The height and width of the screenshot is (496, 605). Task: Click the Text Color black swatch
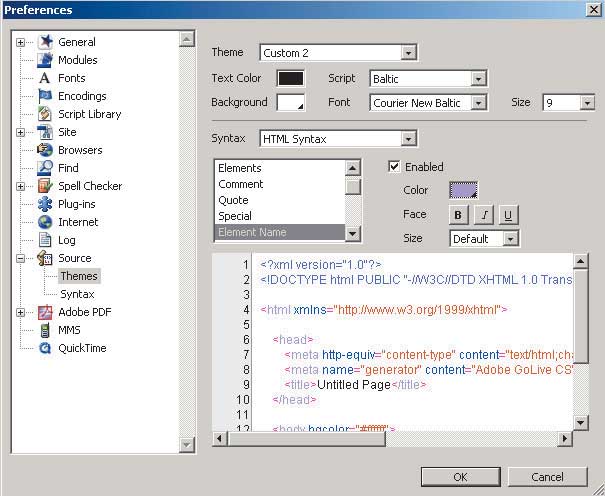point(291,79)
